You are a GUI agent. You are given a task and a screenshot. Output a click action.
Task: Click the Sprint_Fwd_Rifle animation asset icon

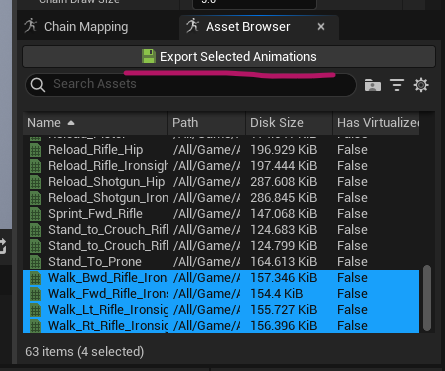click(x=35, y=214)
